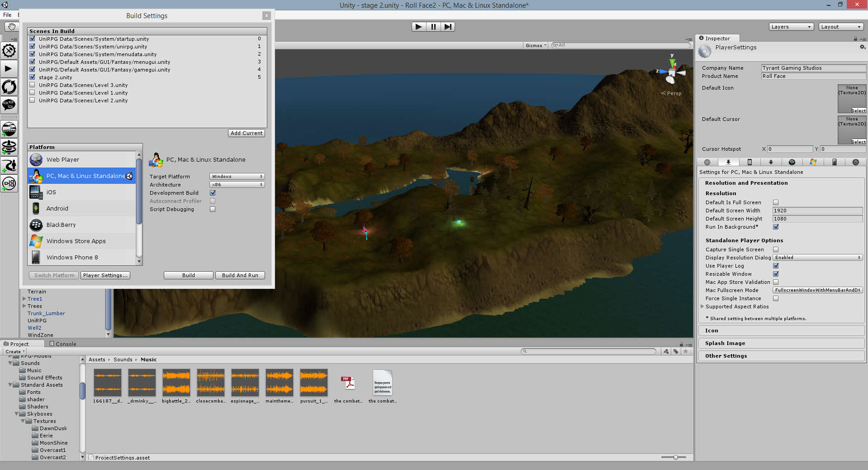Image resolution: width=868 pixels, height=470 pixels.
Task: Toggle Resizable Window checkbox
Action: pyautogui.click(x=776, y=274)
